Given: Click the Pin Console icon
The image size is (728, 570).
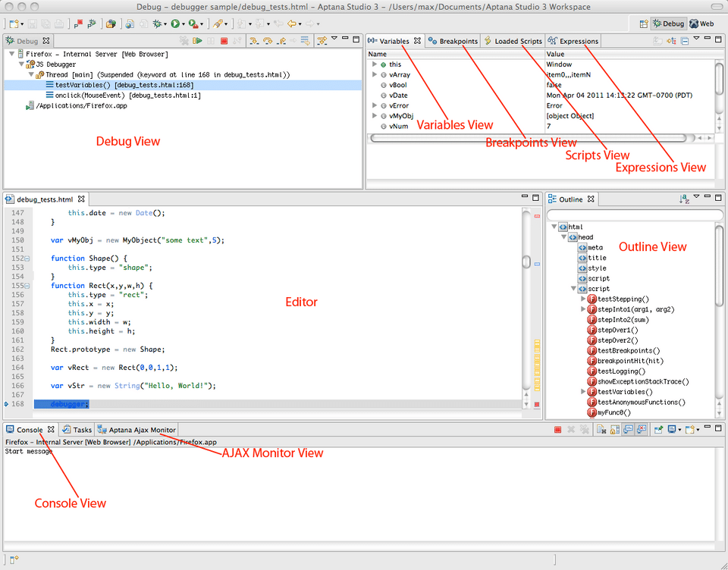Looking at the screenshot, I should coord(659,430).
